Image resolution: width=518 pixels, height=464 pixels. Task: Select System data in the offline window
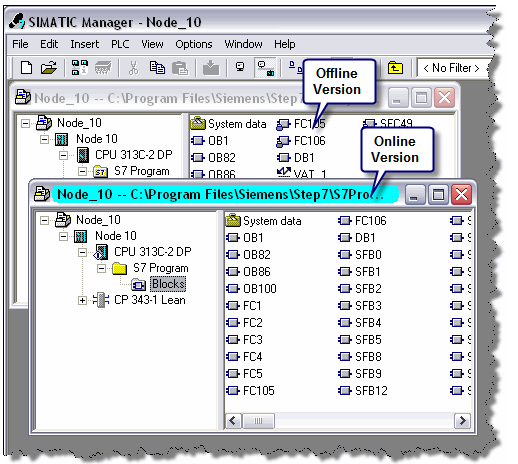tap(229, 124)
